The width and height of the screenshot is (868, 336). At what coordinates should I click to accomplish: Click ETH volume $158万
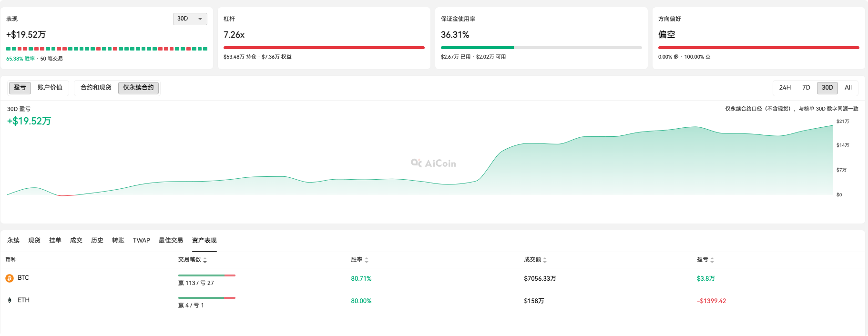point(534,301)
